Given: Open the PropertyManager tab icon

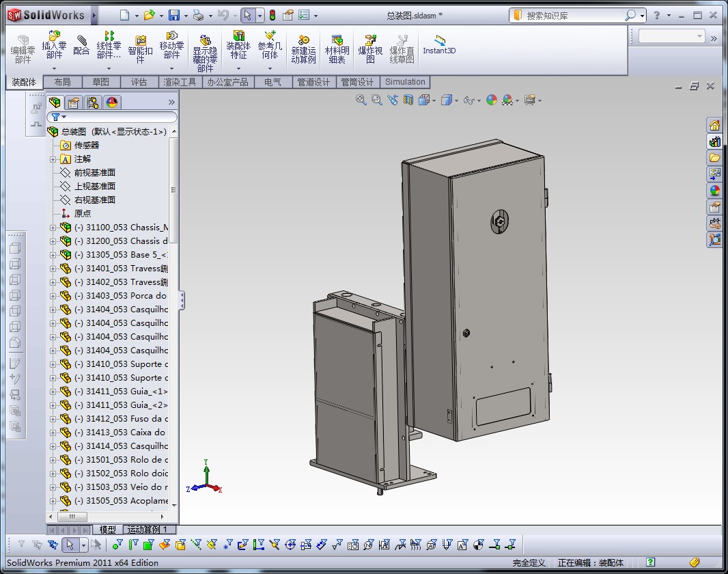Looking at the screenshot, I should coord(74,102).
